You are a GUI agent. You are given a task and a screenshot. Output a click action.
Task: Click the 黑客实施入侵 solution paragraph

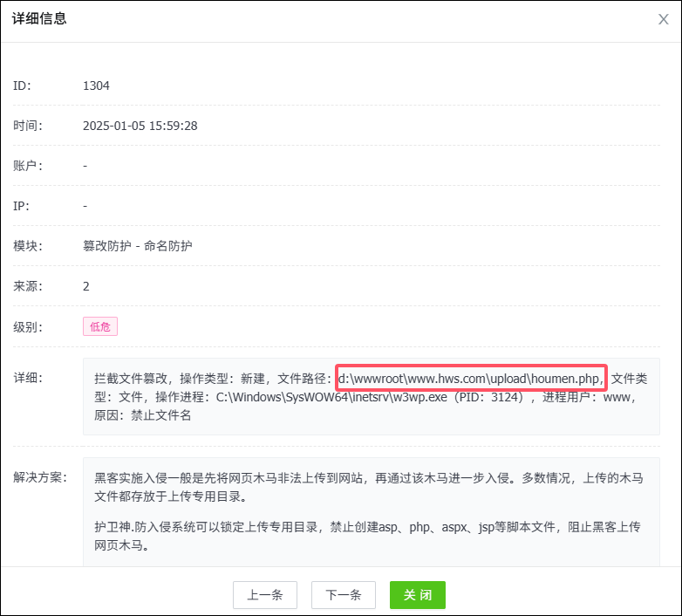(x=369, y=487)
